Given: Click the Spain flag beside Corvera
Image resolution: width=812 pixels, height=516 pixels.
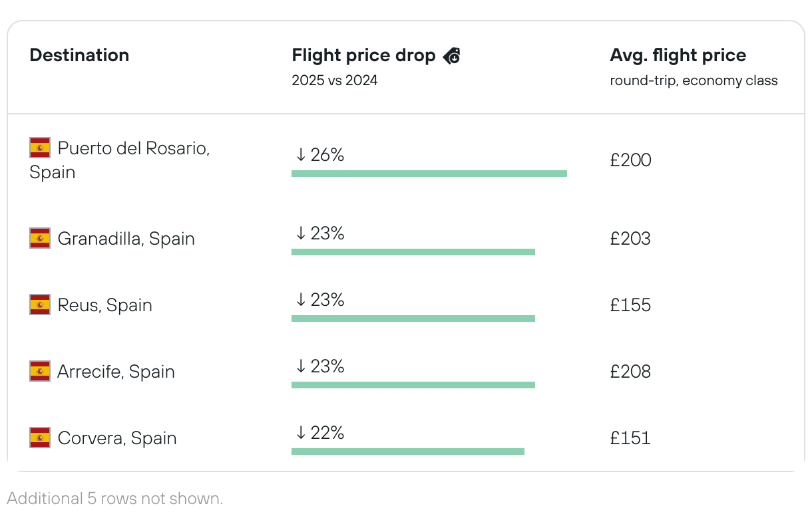Looking at the screenshot, I should pyautogui.click(x=40, y=438).
